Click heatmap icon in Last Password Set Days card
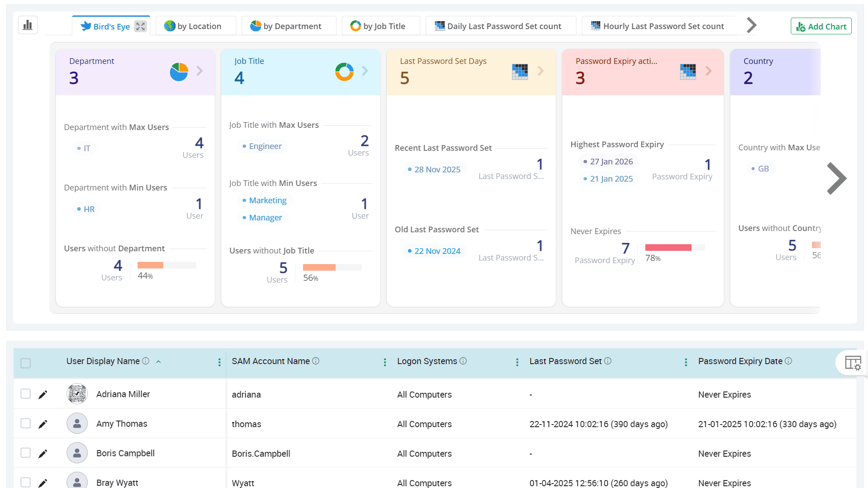This screenshot has height=488, width=868. pyautogui.click(x=520, y=71)
